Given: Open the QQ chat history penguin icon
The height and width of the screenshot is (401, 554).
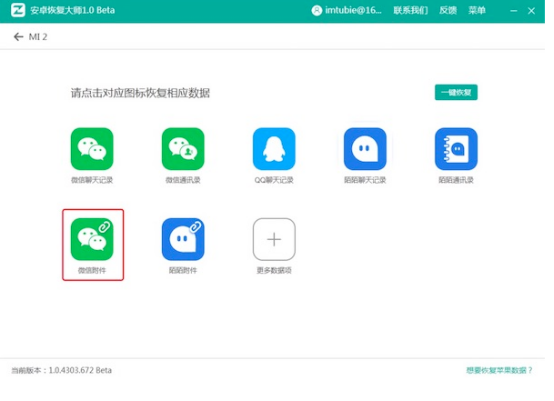Looking at the screenshot, I should pos(274,149).
